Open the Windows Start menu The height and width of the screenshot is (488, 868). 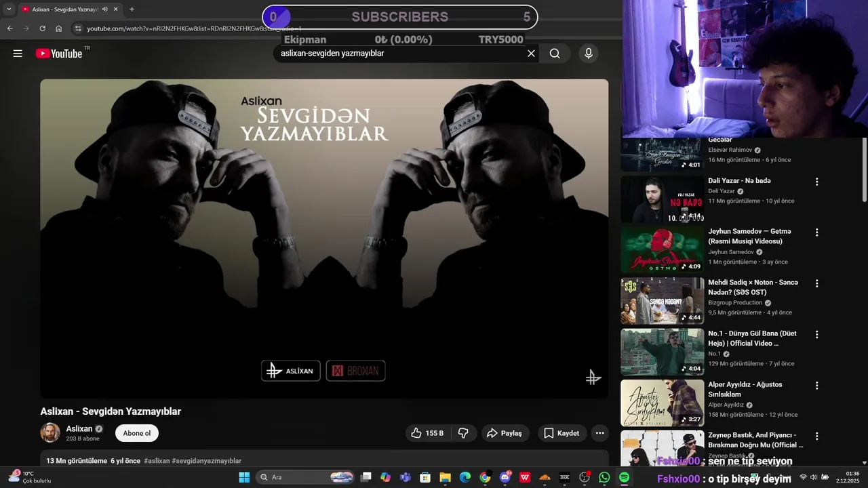[244, 477]
